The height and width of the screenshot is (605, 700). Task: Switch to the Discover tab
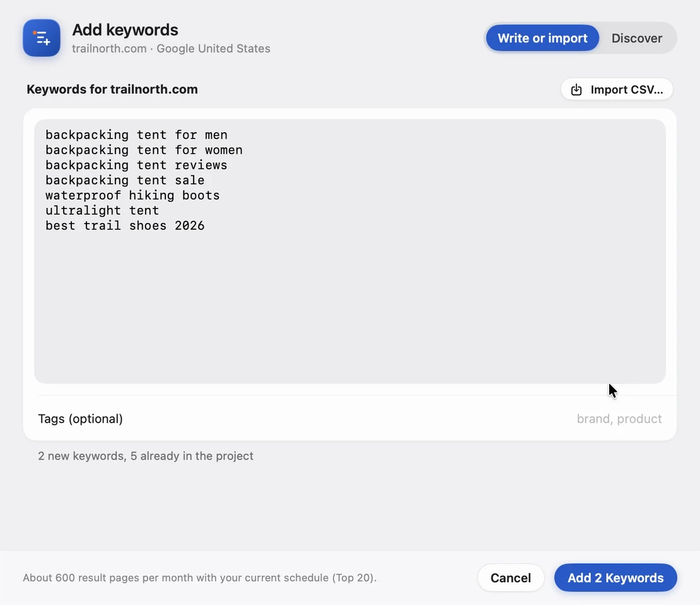pyautogui.click(x=636, y=38)
